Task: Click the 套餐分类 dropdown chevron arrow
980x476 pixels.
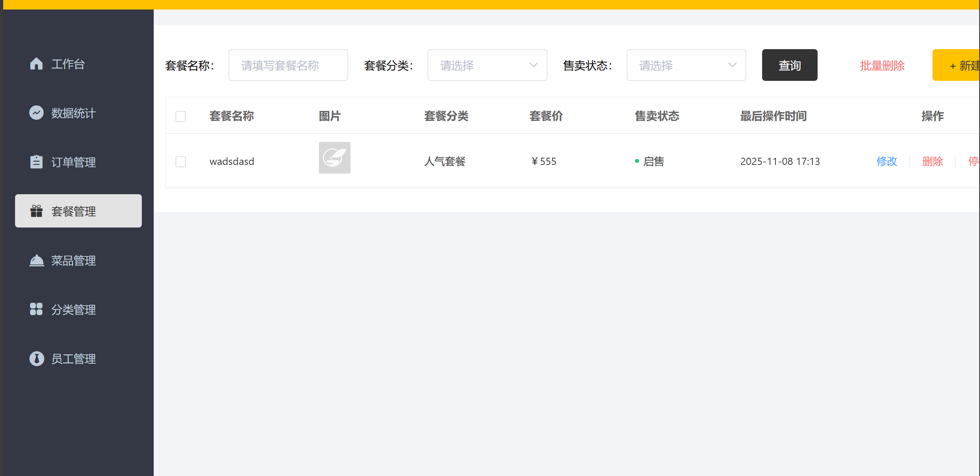Action: [534, 65]
